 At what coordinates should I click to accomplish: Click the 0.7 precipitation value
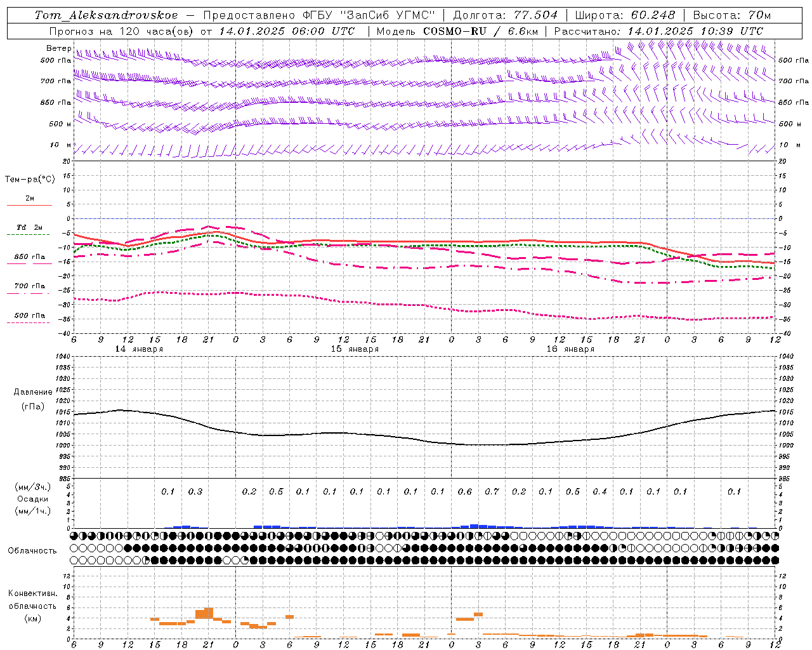(x=492, y=491)
